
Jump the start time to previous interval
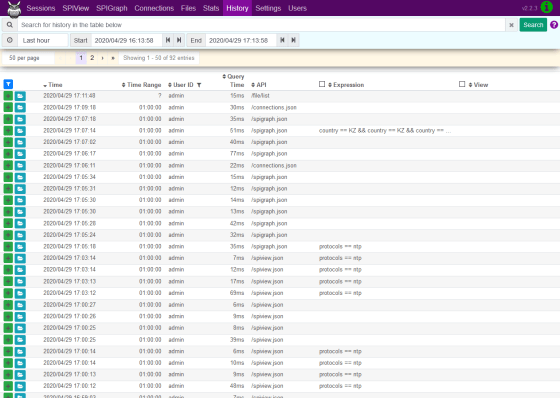[x=168, y=40]
